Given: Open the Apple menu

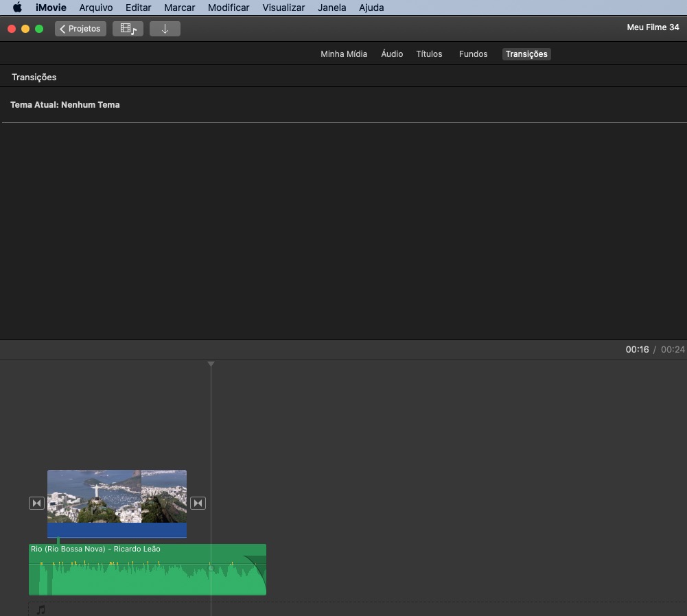Looking at the screenshot, I should click(17, 8).
